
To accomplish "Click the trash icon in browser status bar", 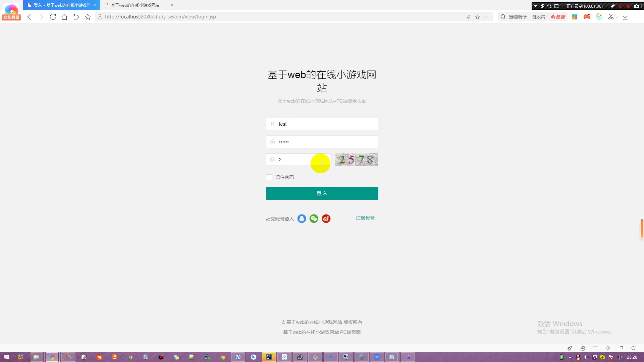I will coord(595,348).
